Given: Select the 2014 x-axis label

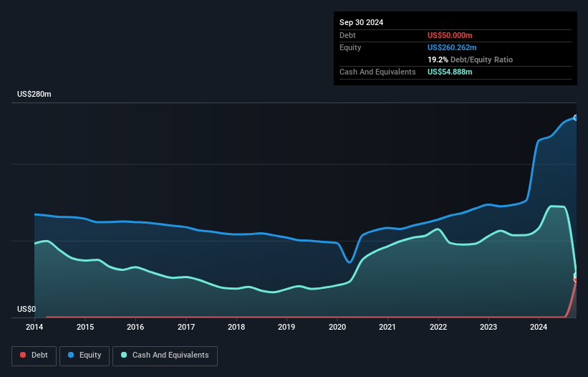Looking at the screenshot, I should 34,327.
